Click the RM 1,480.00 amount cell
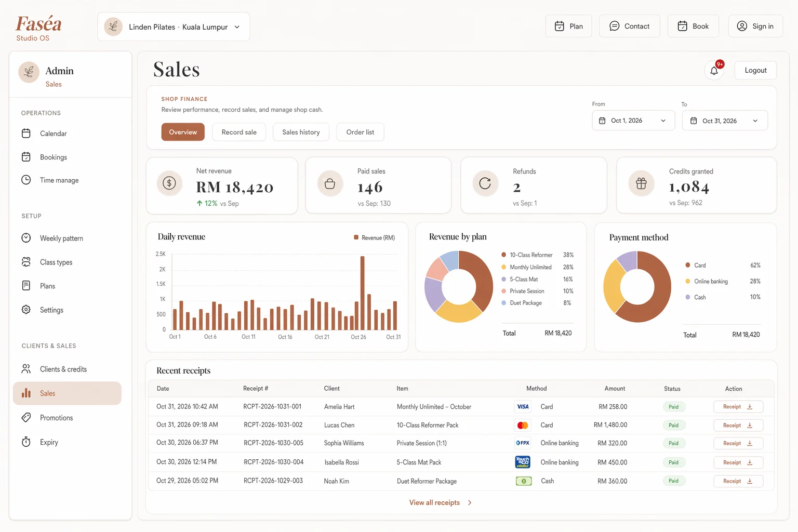Viewport: 798px width, 532px height. coord(610,425)
